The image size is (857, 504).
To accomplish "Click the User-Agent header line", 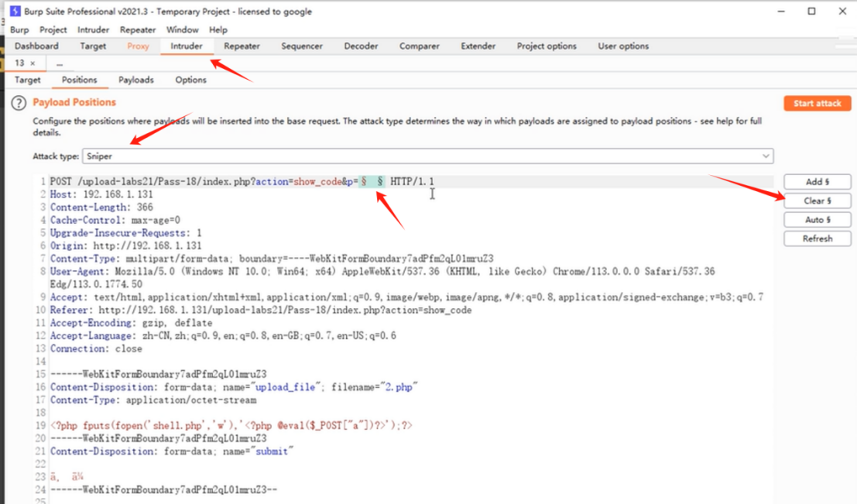I will pyautogui.click(x=382, y=278).
